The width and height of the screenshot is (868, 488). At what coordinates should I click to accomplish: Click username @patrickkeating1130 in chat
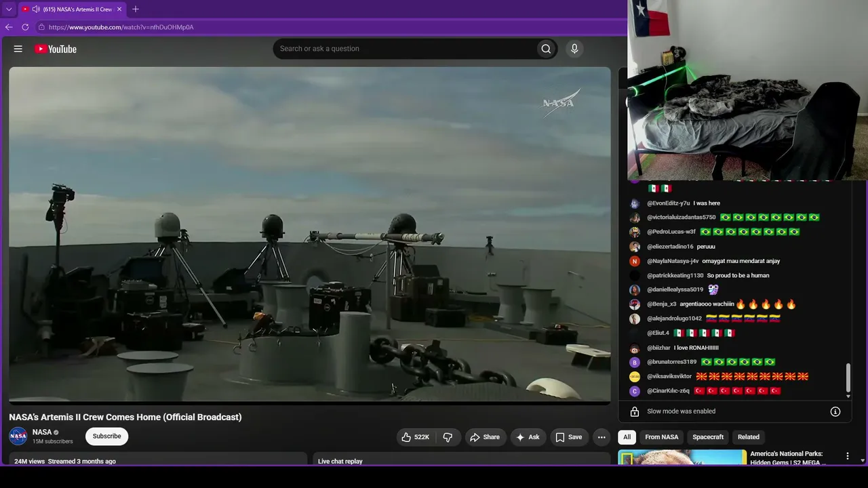point(675,276)
